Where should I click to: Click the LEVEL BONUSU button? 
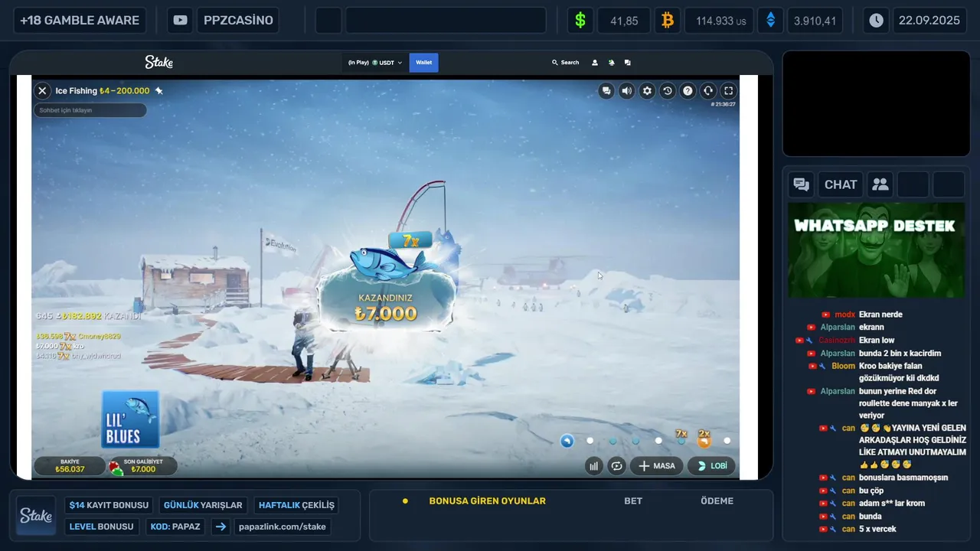[101, 527]
